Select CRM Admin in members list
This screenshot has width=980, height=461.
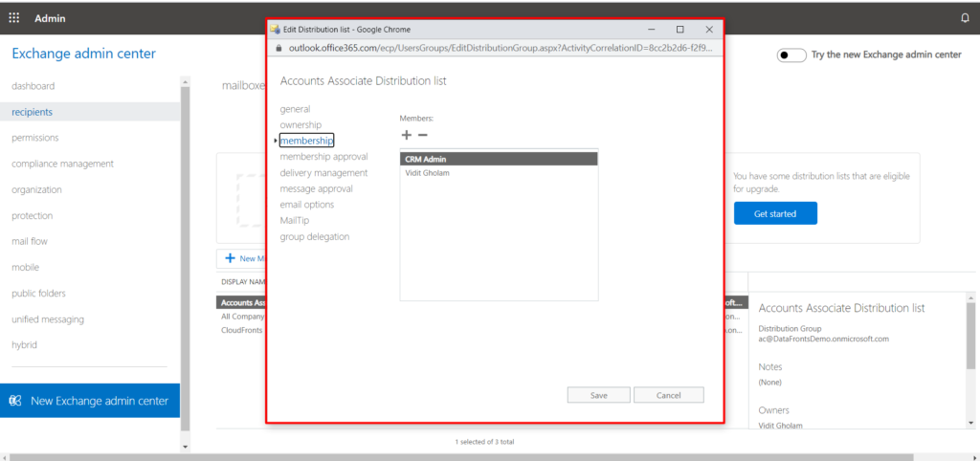(x=499, y=160)
